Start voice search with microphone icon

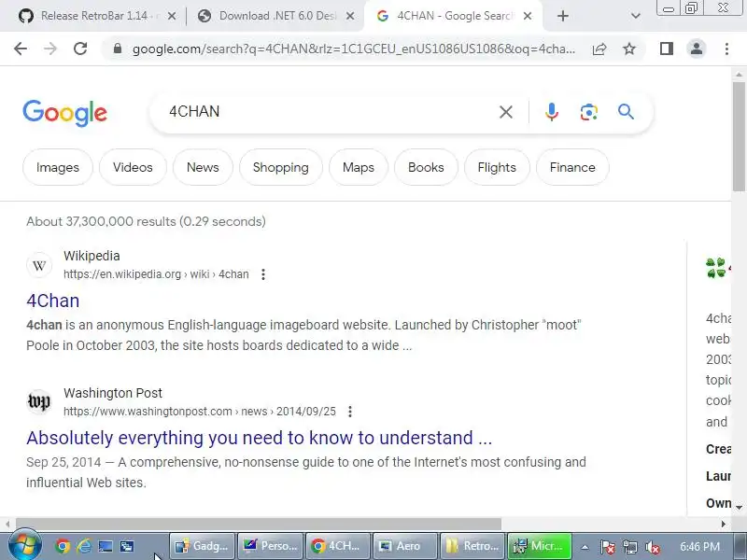(552, 112)
